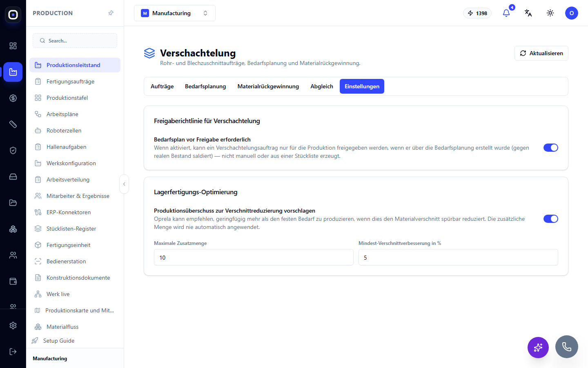Open the folder icon in left rail
This screenshot has width=588, height=368.
(x=13, y=203)
